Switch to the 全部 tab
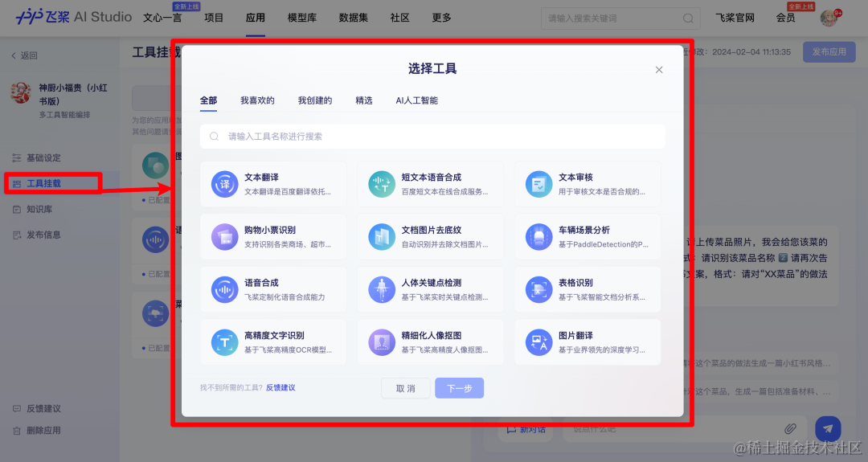The height and width of the screenshot is (462, 868). point(208,100)
